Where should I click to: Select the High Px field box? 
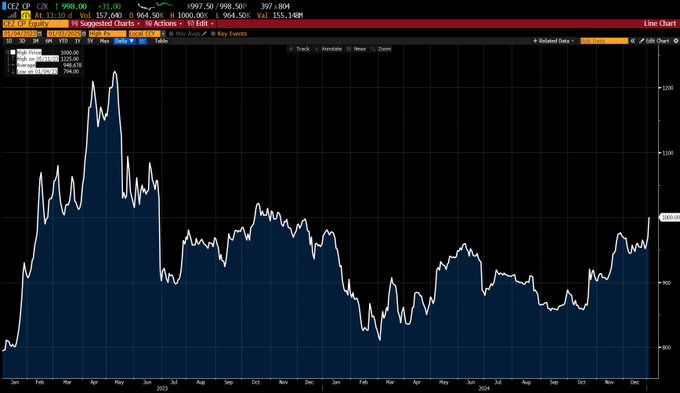click(108, 33)
